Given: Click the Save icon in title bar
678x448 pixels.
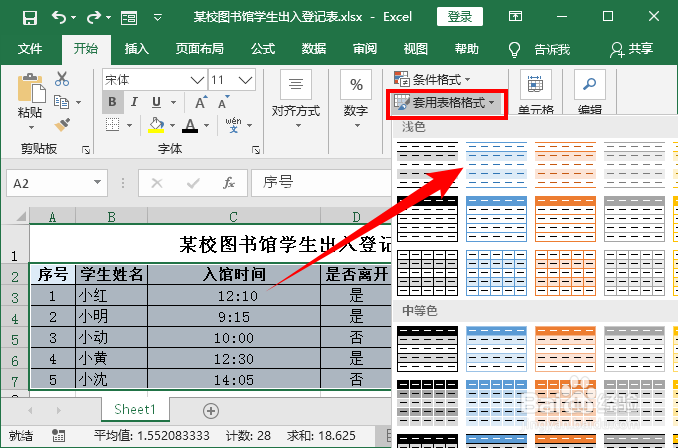Looking at the screenshot, I should coord(30,18).
